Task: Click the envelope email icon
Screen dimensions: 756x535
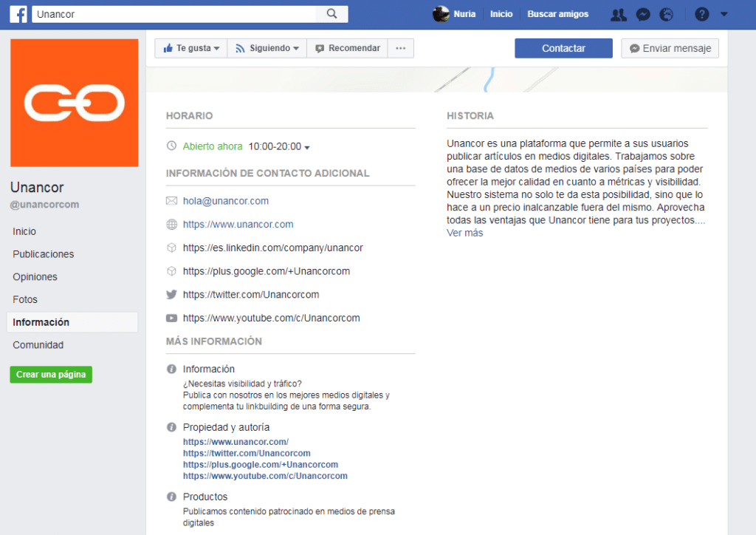Action: (x=171, y=201)
